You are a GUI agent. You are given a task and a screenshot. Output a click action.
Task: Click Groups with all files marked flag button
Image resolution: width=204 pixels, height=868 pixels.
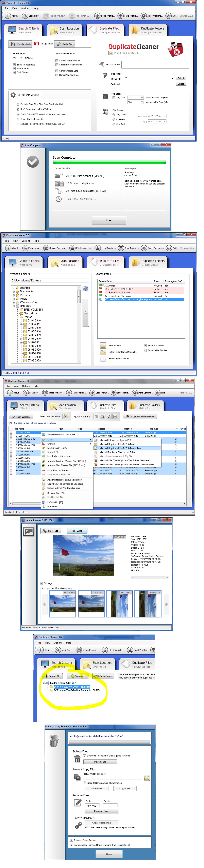(139, 416)
